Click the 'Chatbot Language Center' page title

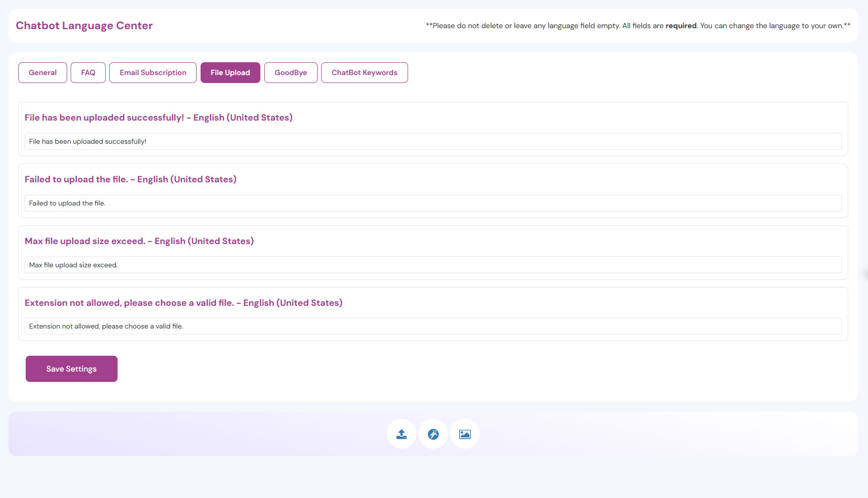tap(84, 26)
